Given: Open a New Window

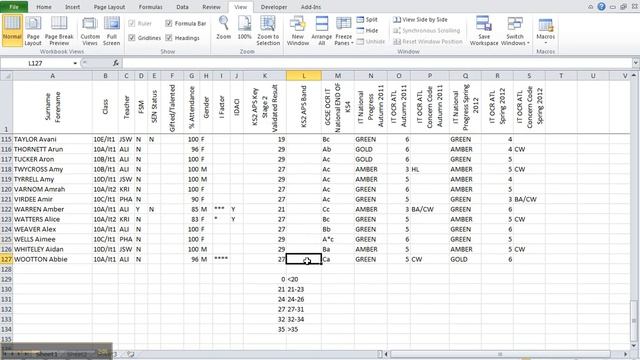Looking at the screenshot, I should tap(298, 30).
